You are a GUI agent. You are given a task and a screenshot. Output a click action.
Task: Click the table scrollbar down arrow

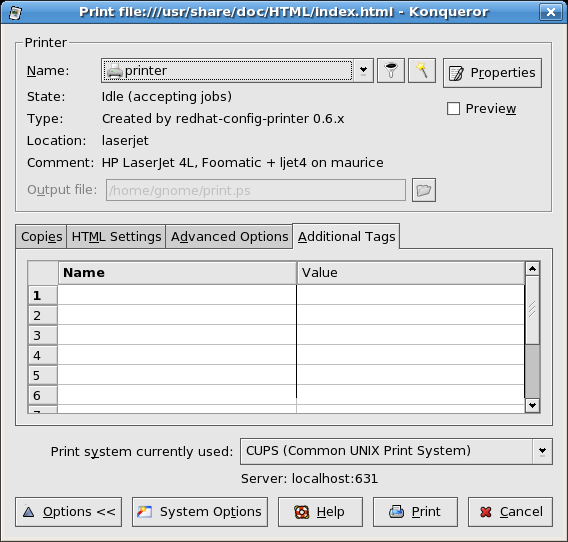tap(532, 405)
